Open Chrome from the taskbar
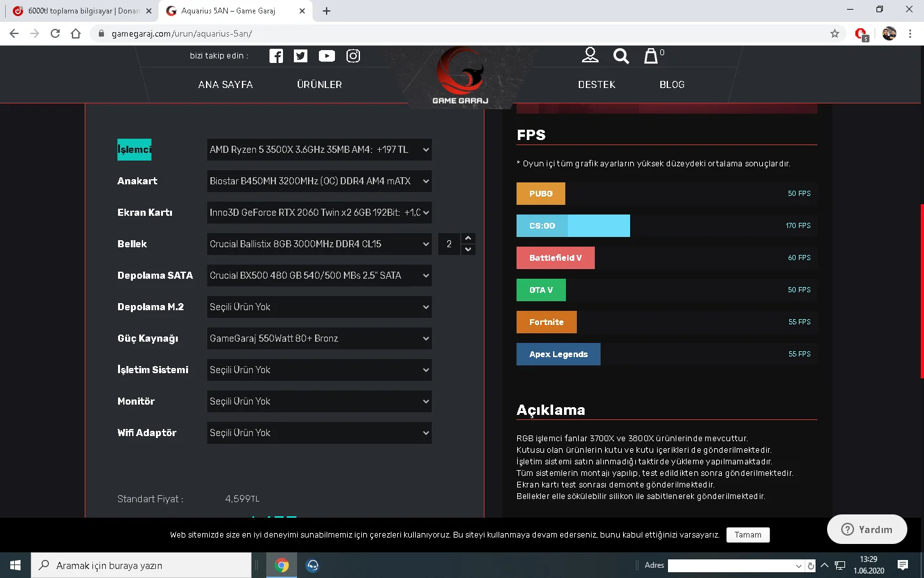 [282, 565]
